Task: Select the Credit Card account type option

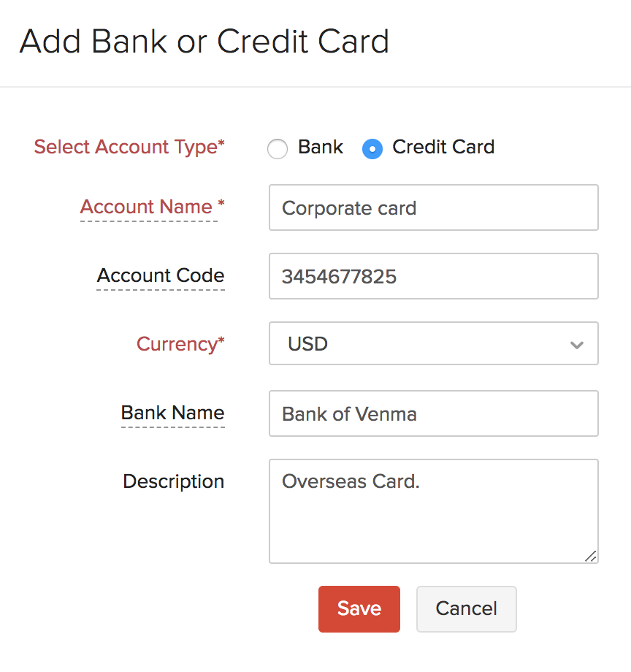Action: (372, 148)
